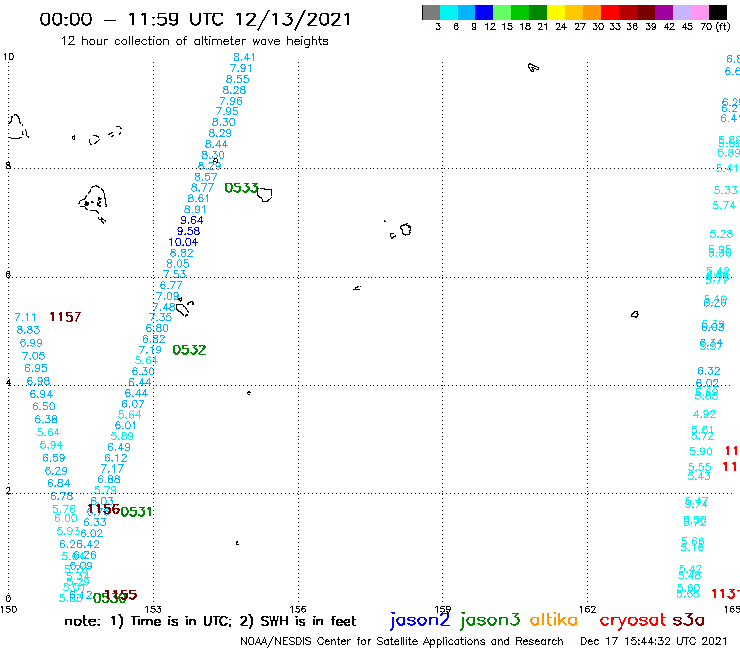
Task: Click the dark red 1156 time label
Action: (104, 509)
